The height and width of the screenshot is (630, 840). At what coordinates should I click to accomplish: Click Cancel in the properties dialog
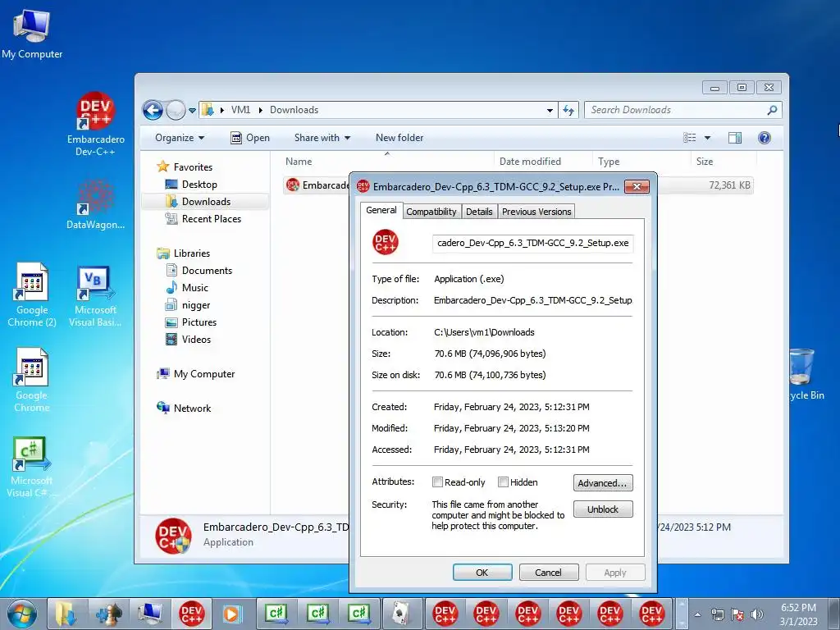tap(549, 572)
